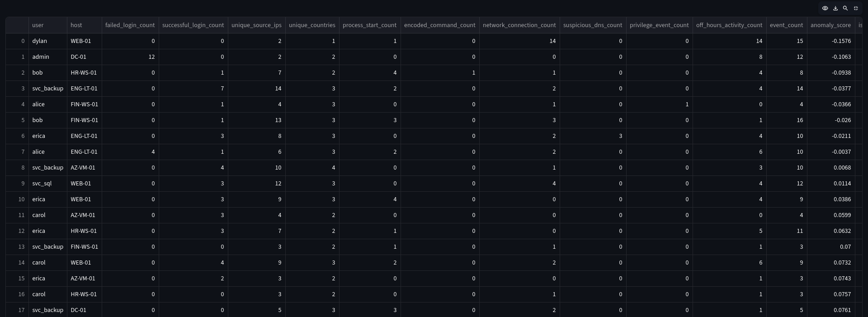Select the suspicious_dns_count value 3 for erica ENG-LT-01
The image size is (868, 317).
(x=593, y=136)
